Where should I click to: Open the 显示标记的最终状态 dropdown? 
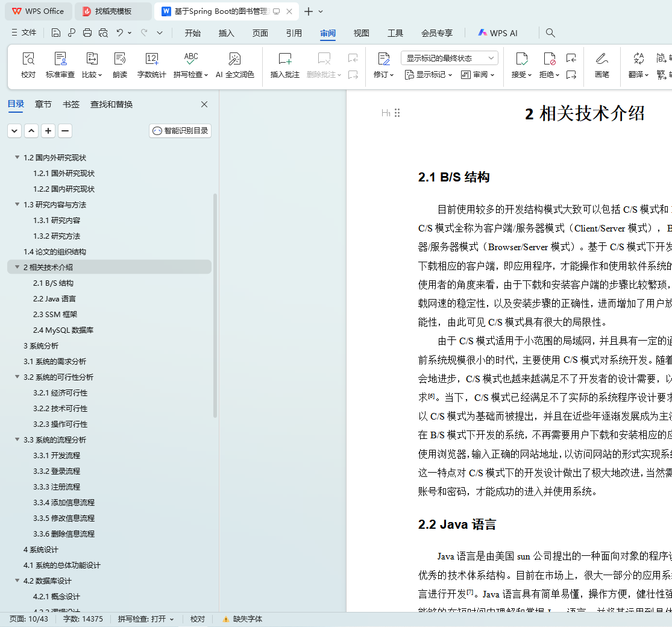[449, 58]
